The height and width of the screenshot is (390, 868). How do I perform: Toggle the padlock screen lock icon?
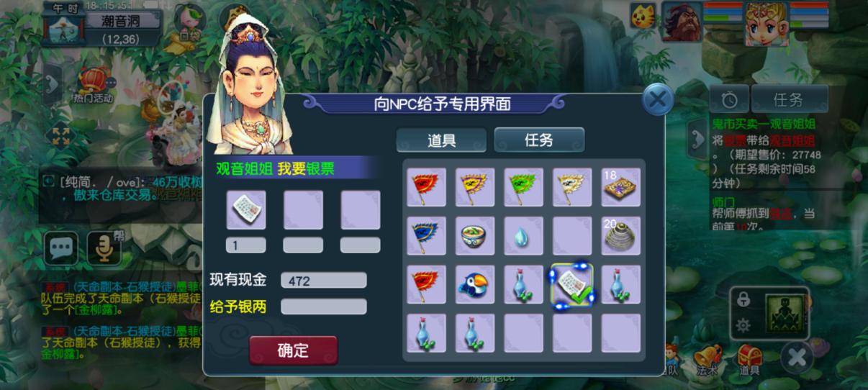point(743,299)
